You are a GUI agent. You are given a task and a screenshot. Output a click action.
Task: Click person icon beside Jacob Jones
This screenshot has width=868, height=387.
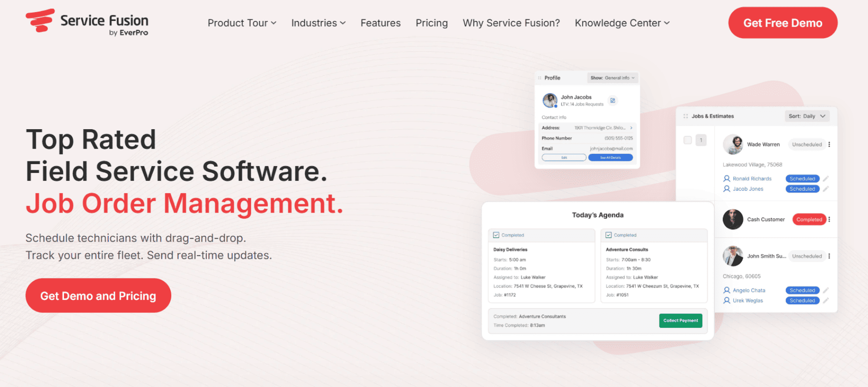pyautogui.click(x=727, y=189)
